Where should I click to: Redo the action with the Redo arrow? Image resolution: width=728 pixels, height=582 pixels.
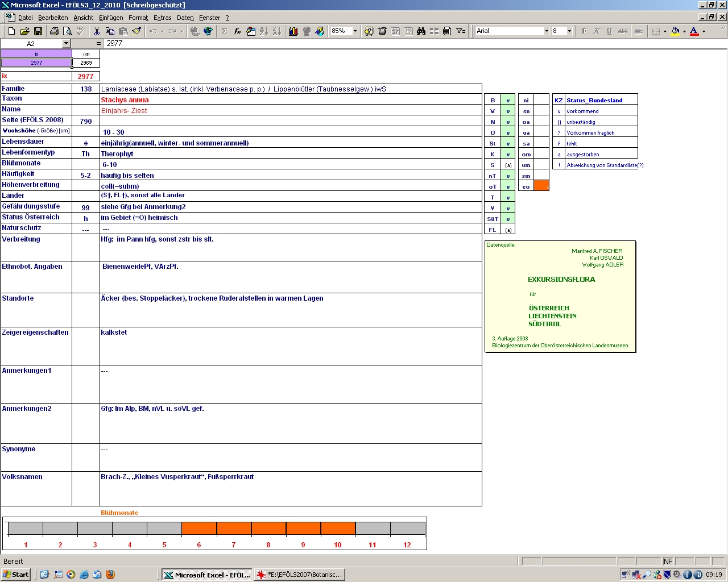pyautogui.click(x=172, y=31)
